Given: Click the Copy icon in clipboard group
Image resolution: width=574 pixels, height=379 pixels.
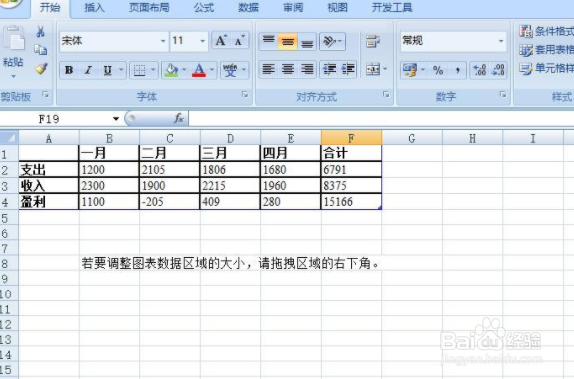Looking at the screenshot, I should click(x=40, y=49).
